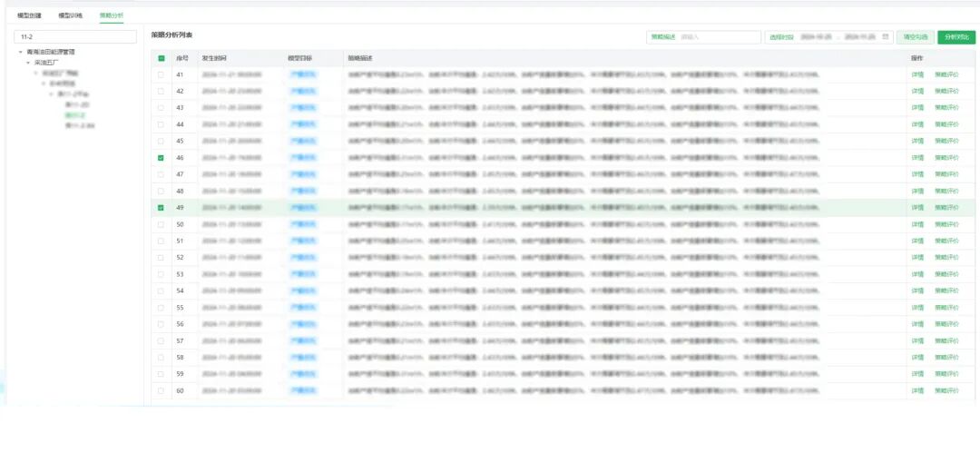The image size is (980, 453).
Task: Open the 策略分析 tab
Action: pyautogui.click(x=112, y=15)
